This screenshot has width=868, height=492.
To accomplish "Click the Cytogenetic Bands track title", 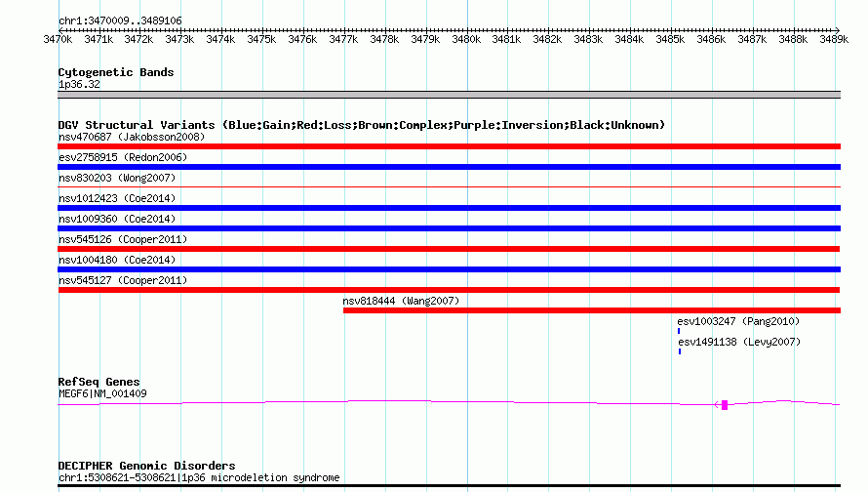I will [116, 72].
